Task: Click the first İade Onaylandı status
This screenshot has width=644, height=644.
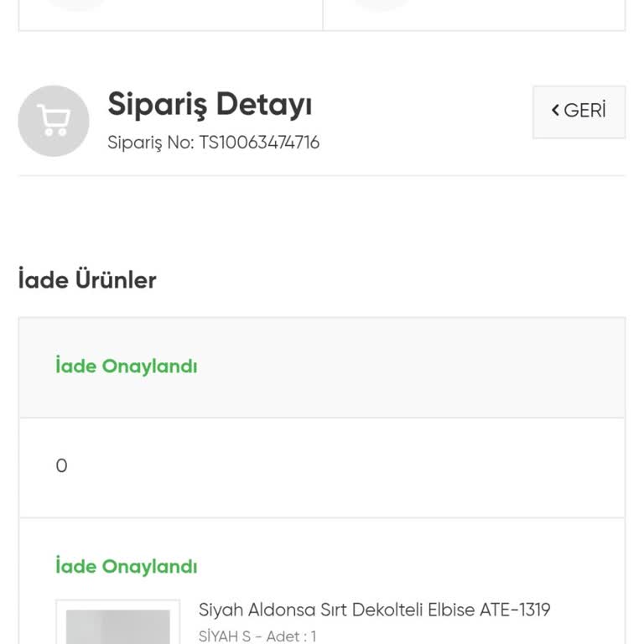Action: click(127, 366)
